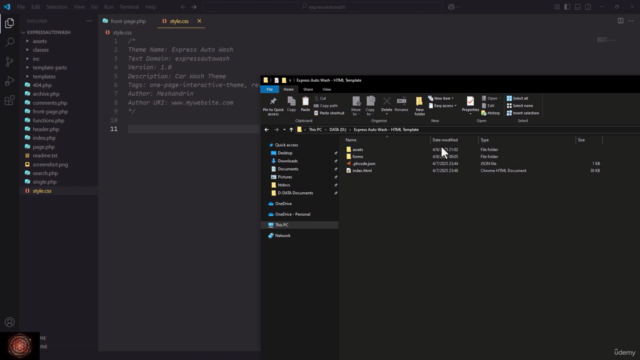Click DATA (D:) in the address breadcrumb
Screen dimensions: 640x360
(x=338, y=130)
